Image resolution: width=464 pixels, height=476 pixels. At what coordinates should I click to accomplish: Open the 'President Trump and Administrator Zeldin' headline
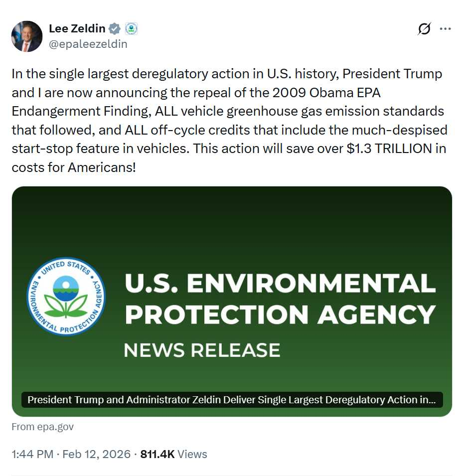tap(232, 400)
